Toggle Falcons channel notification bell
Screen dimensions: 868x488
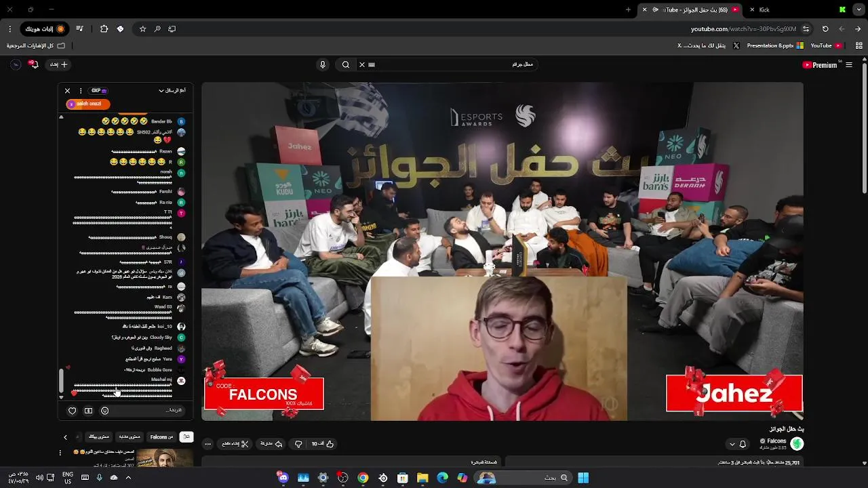(743, 444)
